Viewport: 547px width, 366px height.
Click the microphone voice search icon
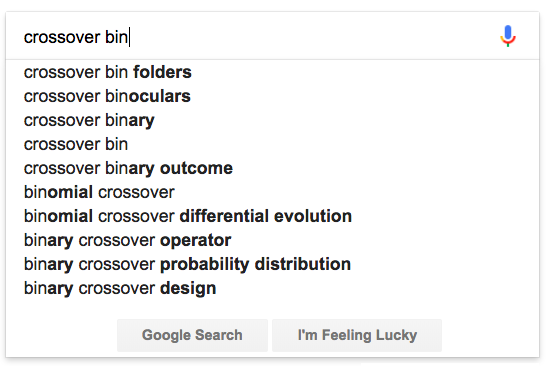(x=508, y=36)
